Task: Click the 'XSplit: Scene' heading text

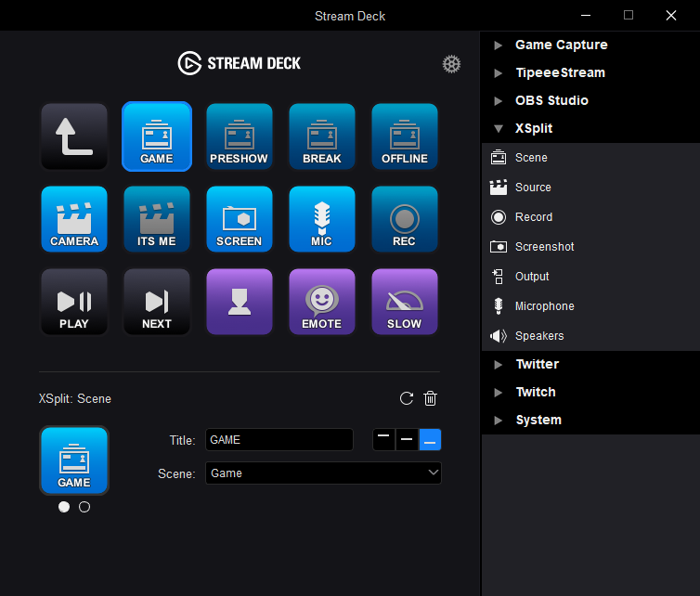Action: click(75, 398)
